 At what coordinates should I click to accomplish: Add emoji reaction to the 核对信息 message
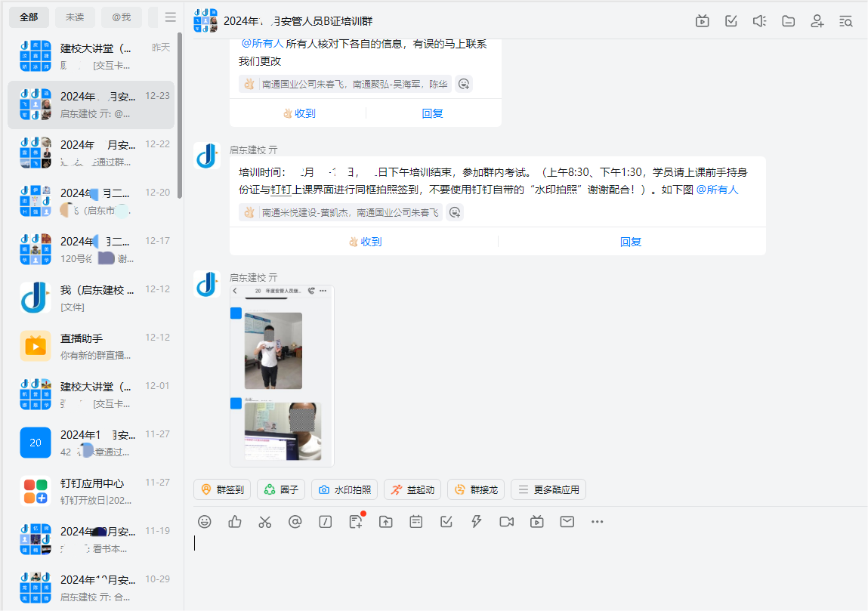tap(464, 84)
